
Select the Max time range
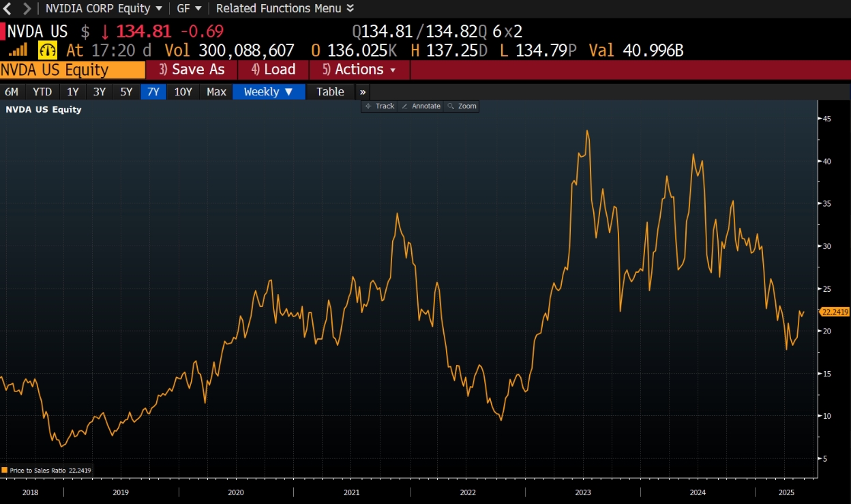coord(216,91)
